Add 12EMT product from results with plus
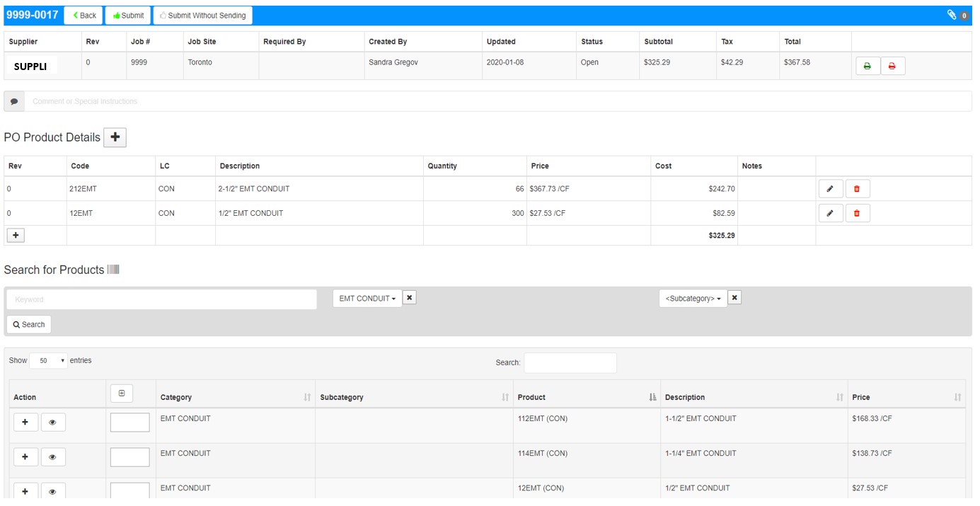The image size is (980, 506). coord(25,491)
